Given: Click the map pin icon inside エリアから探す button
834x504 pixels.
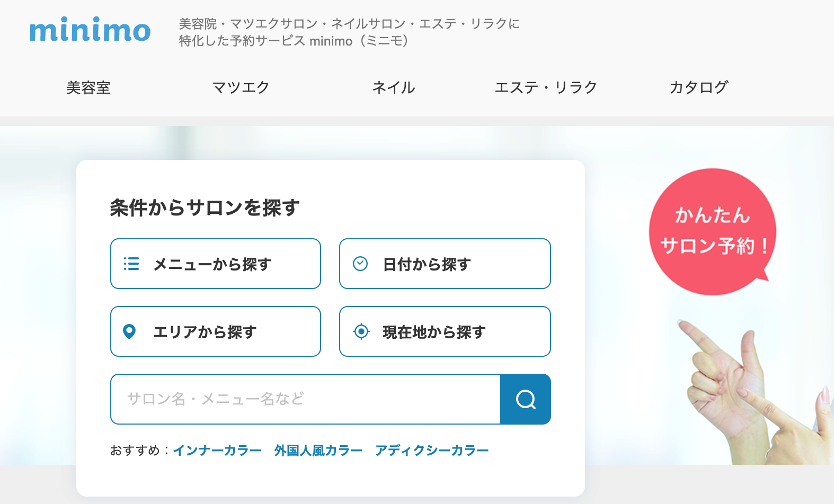Looking at the screenshot, I should point(129,331).
